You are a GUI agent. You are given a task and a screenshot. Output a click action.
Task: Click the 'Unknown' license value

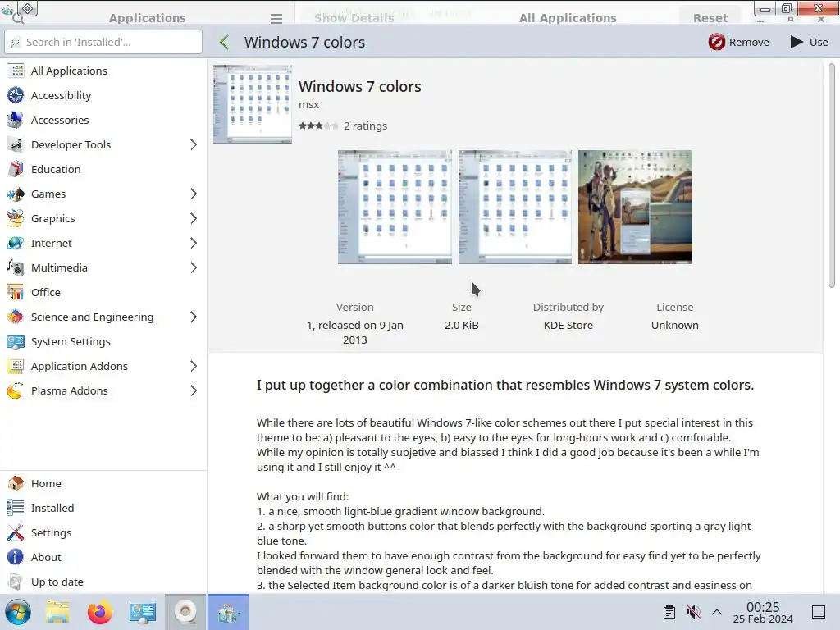tap(675, 325)
